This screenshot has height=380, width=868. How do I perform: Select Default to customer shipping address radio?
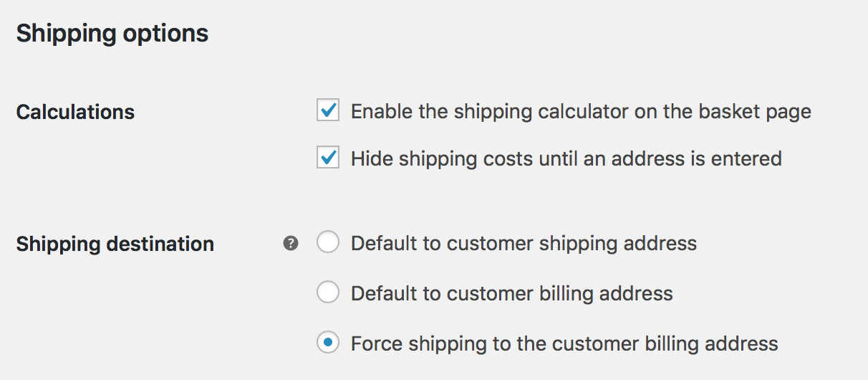328,243
